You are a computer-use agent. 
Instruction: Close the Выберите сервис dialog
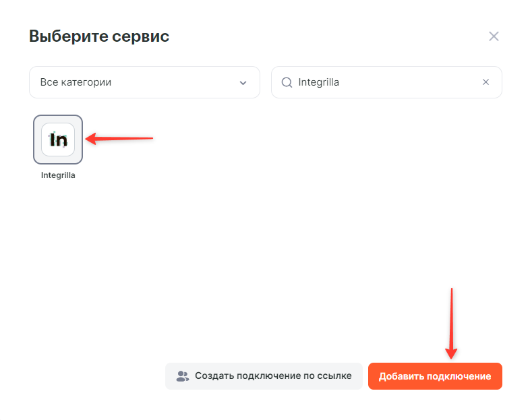coord(494,36)
